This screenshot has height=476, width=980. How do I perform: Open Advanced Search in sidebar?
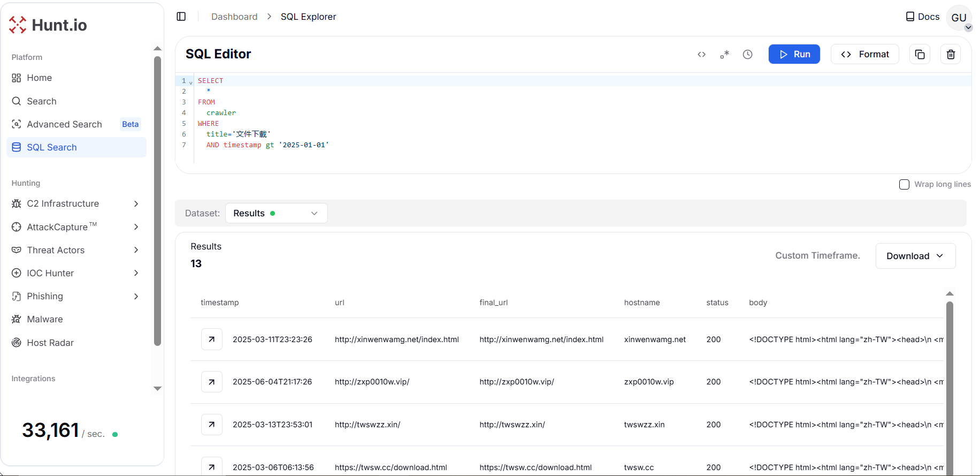(x=64, y=124)
